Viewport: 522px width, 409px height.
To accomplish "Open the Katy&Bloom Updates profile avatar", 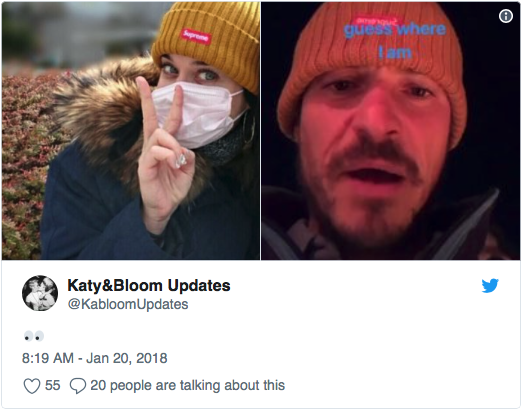I will pos(40,293).
